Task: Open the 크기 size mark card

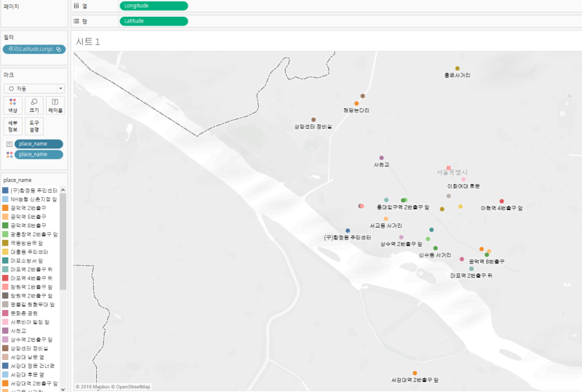Action: click(34, 105)
